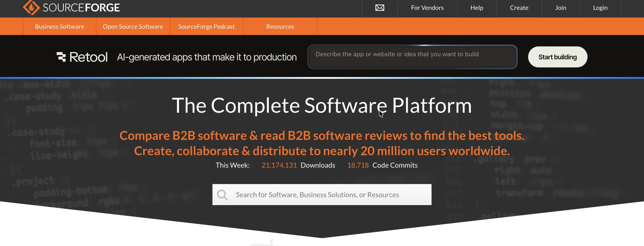
Task: Click the SourceForge diamond logo icon
Action: 31,7
